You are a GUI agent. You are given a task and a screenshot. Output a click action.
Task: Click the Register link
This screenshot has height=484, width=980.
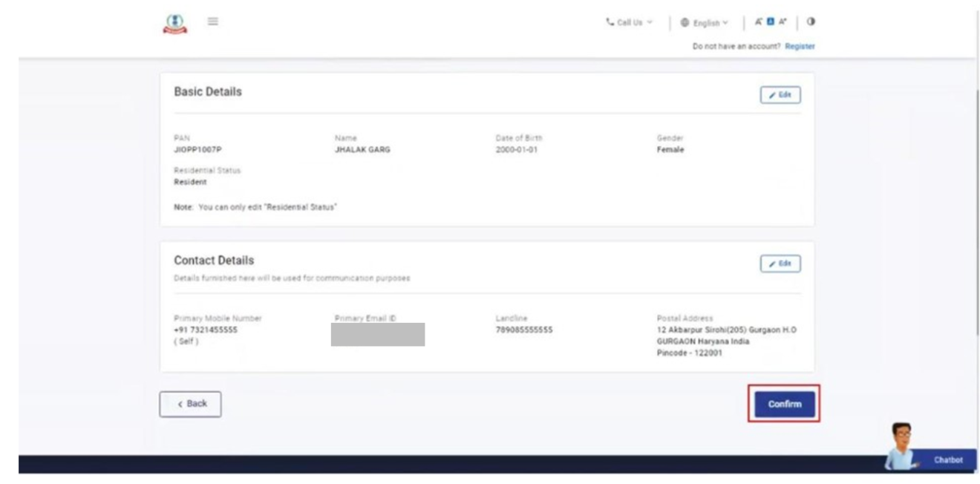click(802, 46)
